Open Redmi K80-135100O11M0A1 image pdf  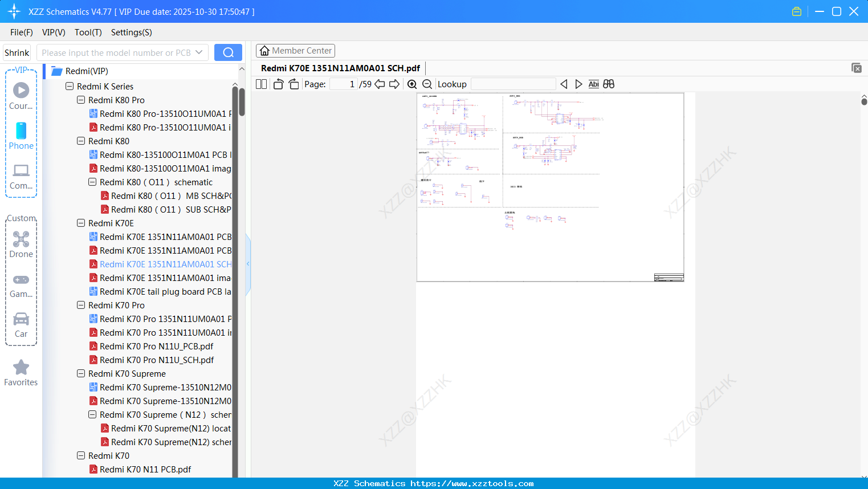(x=160, y=168)
